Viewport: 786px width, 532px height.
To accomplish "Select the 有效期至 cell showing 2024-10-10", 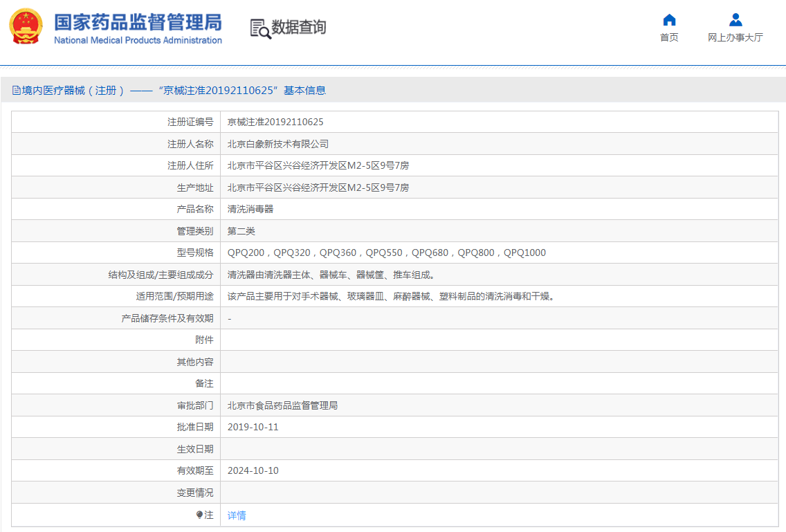I will tap(255, 470).
